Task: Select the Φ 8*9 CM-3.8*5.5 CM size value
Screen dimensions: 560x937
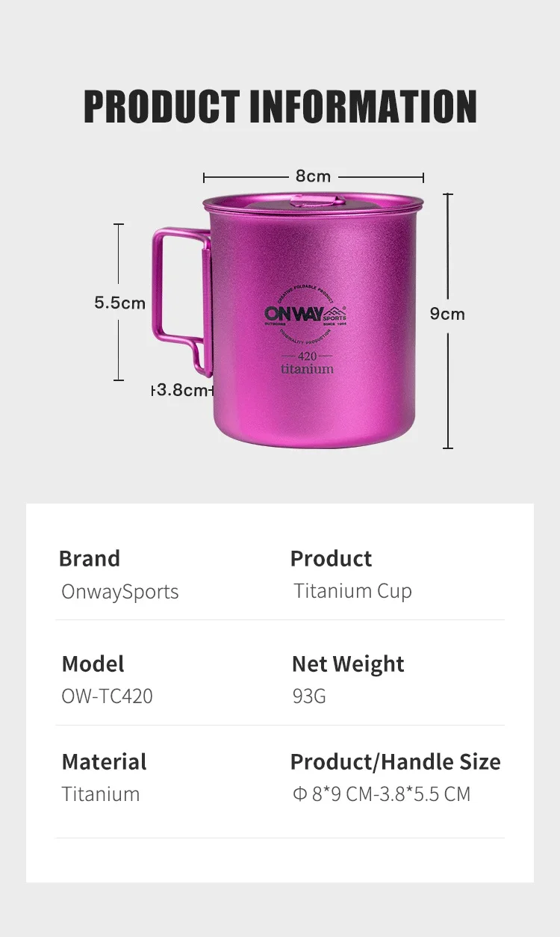Action: pos(381,794)
